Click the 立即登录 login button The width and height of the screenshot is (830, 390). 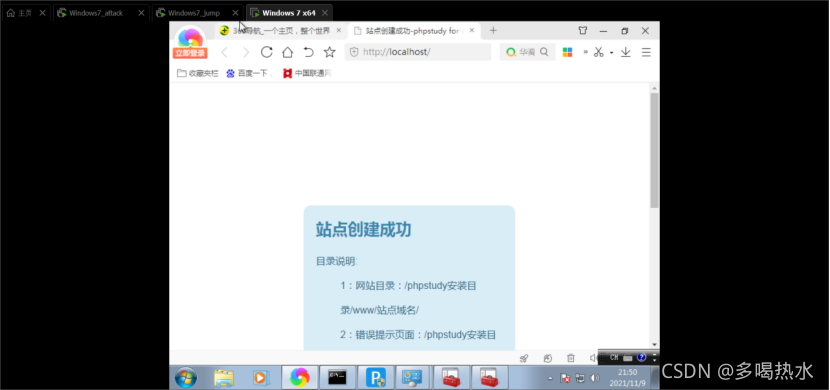pyautogui.click(x=190, y=53)
